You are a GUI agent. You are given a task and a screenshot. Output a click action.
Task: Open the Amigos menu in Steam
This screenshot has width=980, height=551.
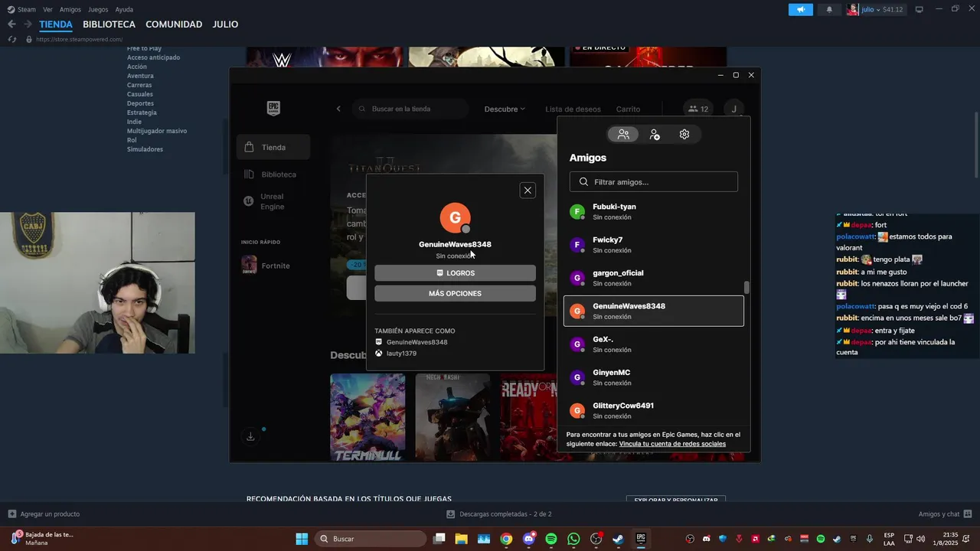click(x=70, y=9)
